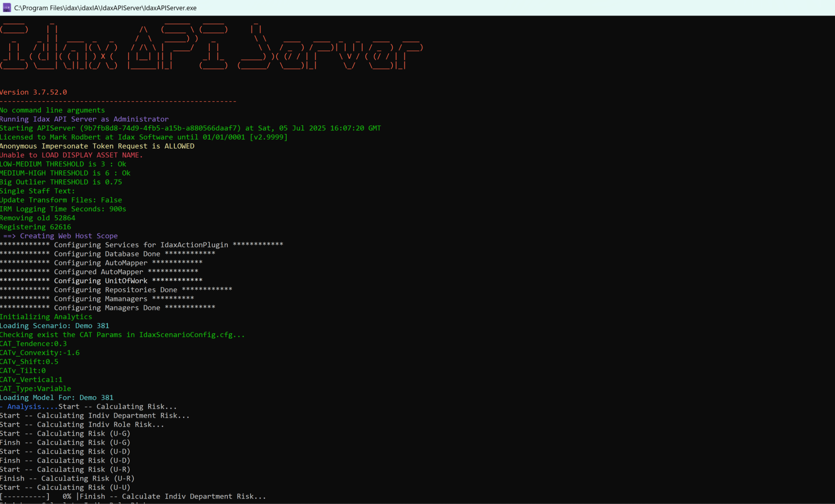The width and height of the screenshot is (835, 504).
Task: Click 'Loading Model For: Demo 381' line
Action: tap(57, 398)
